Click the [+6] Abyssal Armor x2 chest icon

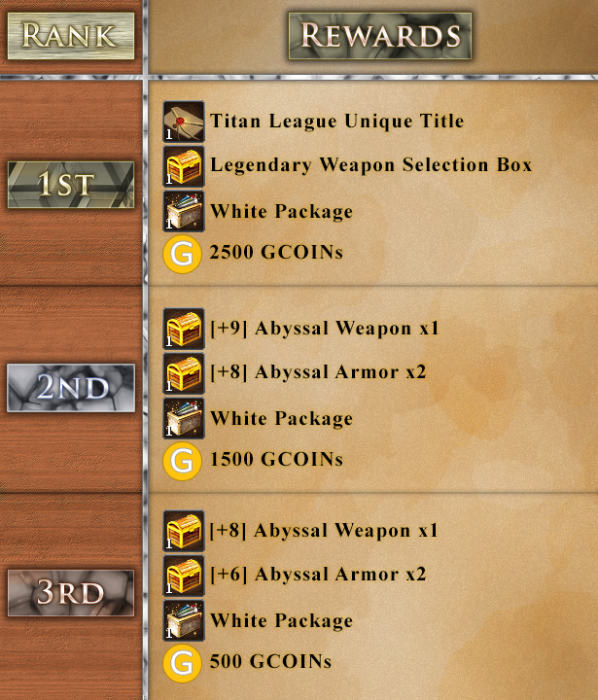184,576
